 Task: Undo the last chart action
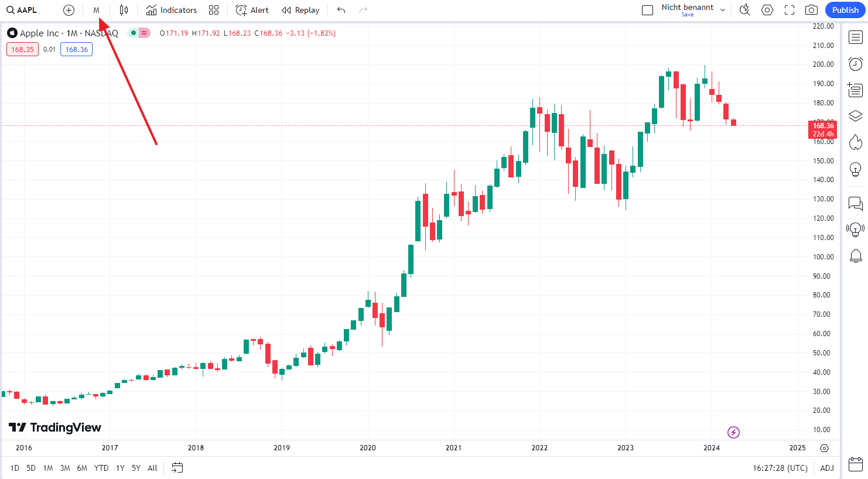(x=341, y=10)
